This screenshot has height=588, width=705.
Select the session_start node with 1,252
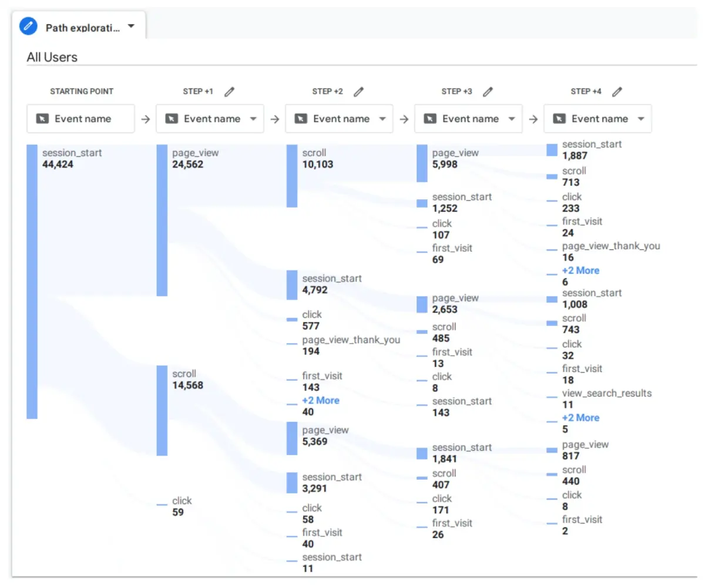(422, 203)
